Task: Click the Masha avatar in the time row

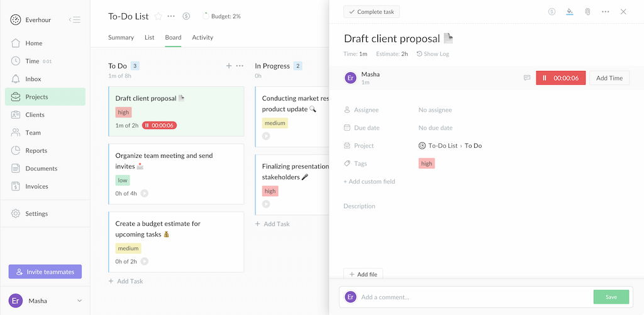Action: tap(351, 77)
